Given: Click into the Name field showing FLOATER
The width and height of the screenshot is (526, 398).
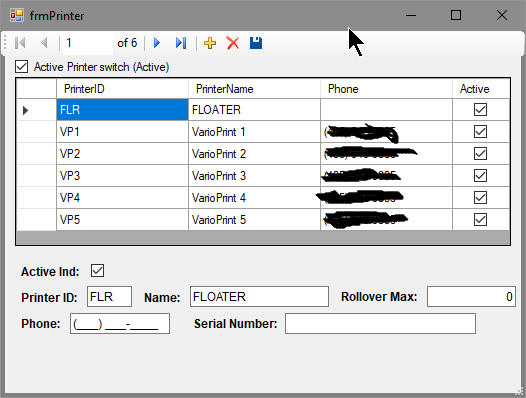Looking at the screenshot, I should pos(259,297).
